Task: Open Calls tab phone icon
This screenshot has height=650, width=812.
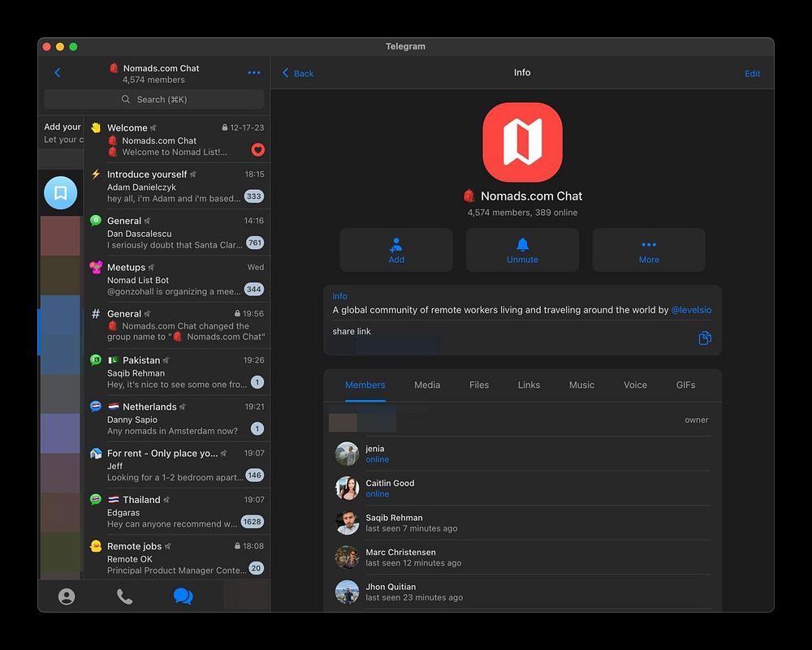Action: click(x=124, y=596)
